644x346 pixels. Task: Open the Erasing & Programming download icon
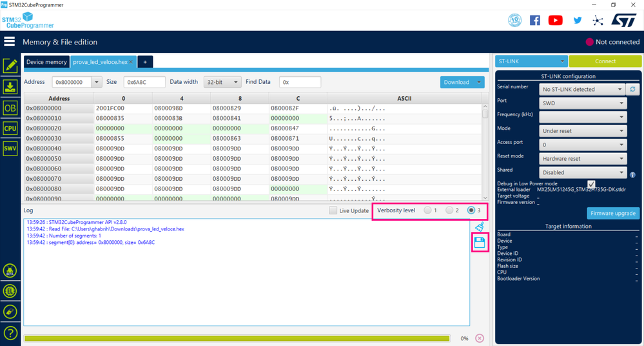click(10, 86)
